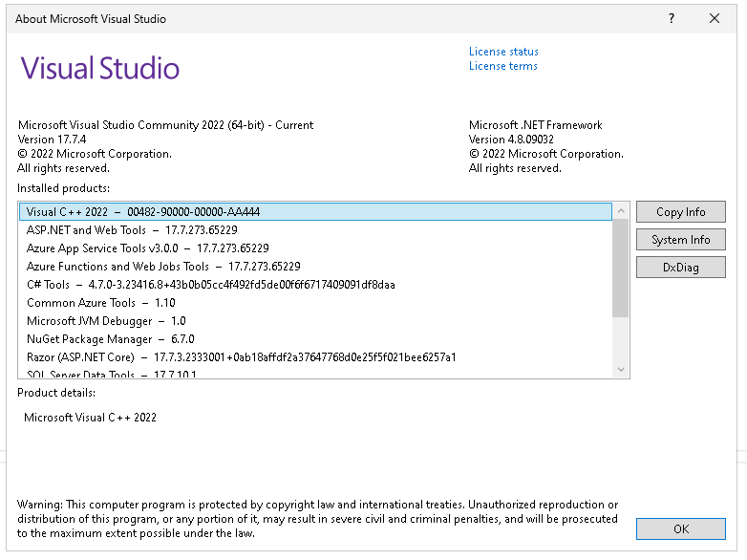Select ASP.NET and Web Tools entry
This screenshot has height=560, width=747.
(315, 230)
